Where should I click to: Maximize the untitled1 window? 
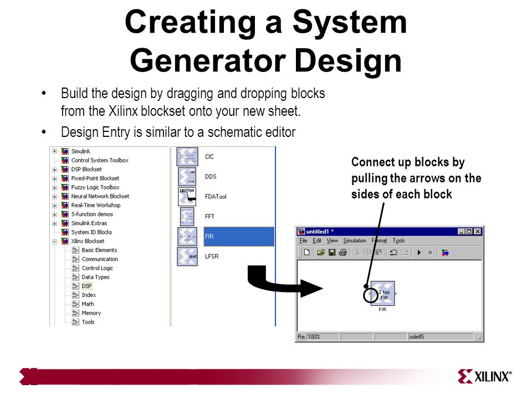tap(469, 232)
